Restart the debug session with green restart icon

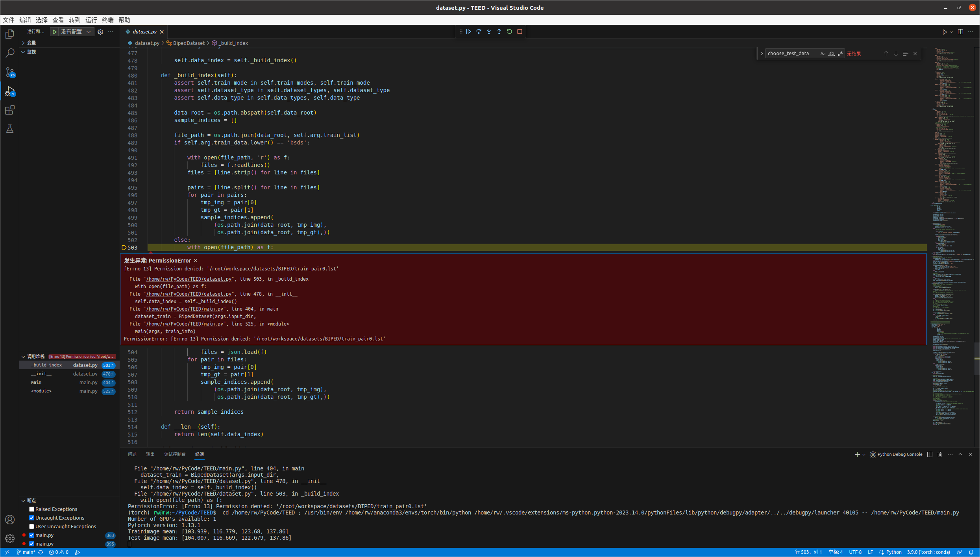click(509, 31)
